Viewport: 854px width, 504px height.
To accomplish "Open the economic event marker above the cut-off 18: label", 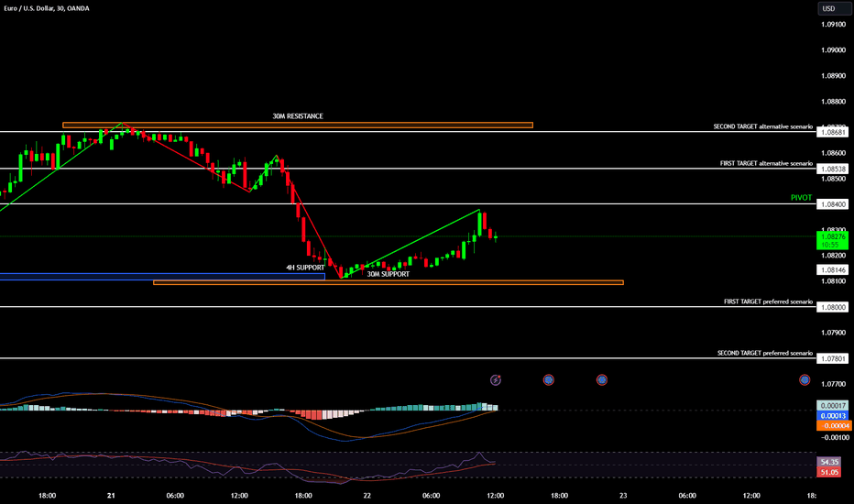I will [x=805, y=379].
